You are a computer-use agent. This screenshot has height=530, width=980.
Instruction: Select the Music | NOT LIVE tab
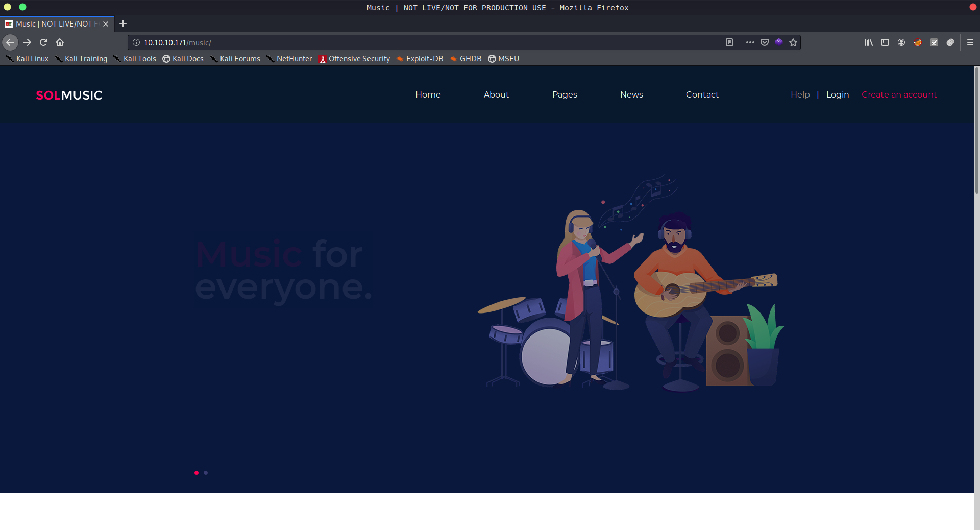point(57,24)
